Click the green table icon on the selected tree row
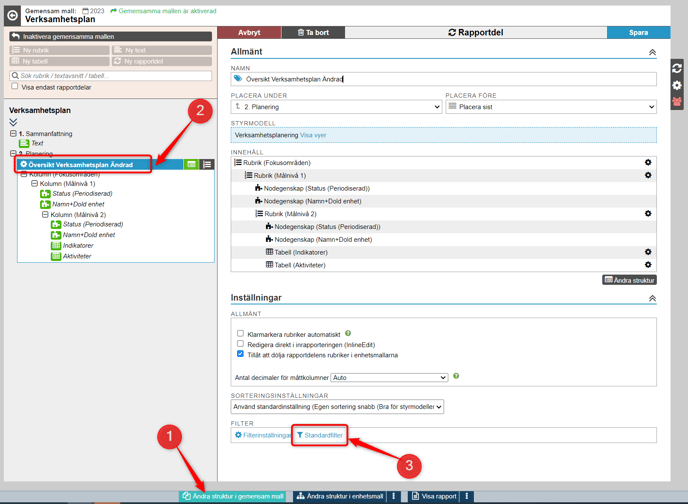This screenshot has width=688, height=504. [x=191, y=165]
